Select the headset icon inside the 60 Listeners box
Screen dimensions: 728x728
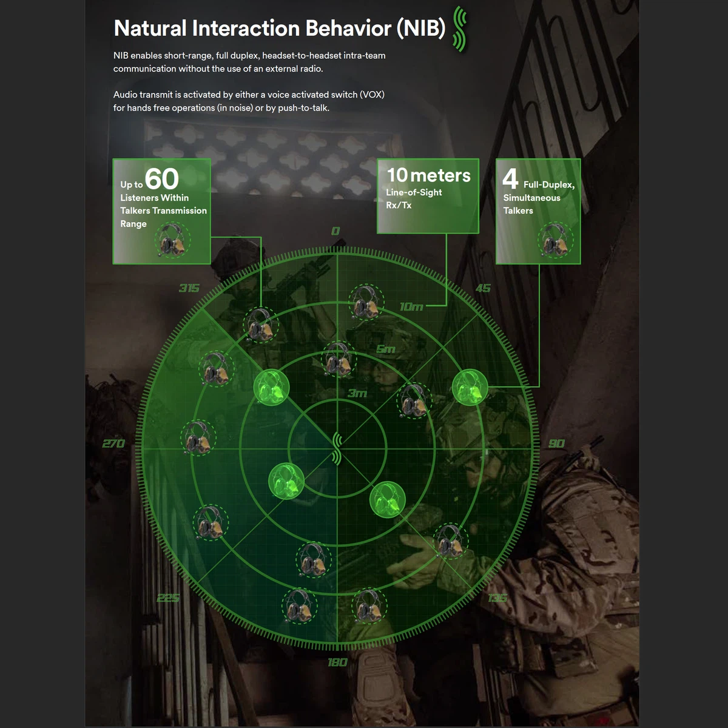point(172,241)
